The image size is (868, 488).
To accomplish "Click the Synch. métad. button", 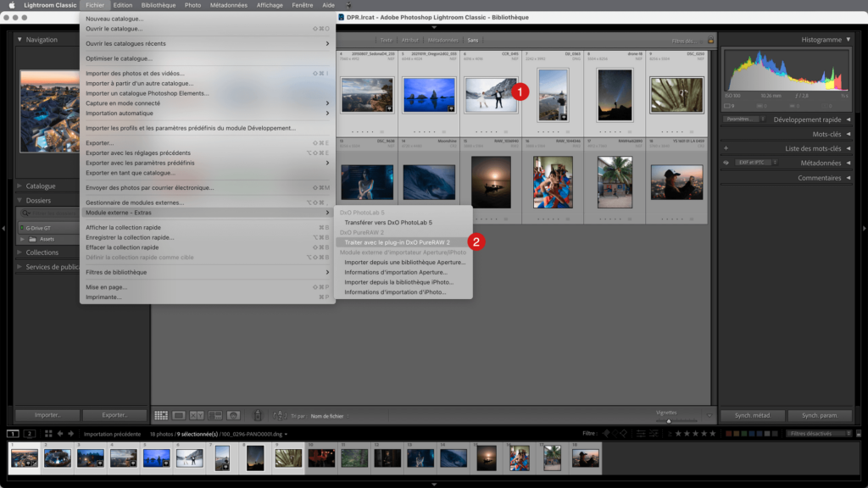I will point(752,415).
